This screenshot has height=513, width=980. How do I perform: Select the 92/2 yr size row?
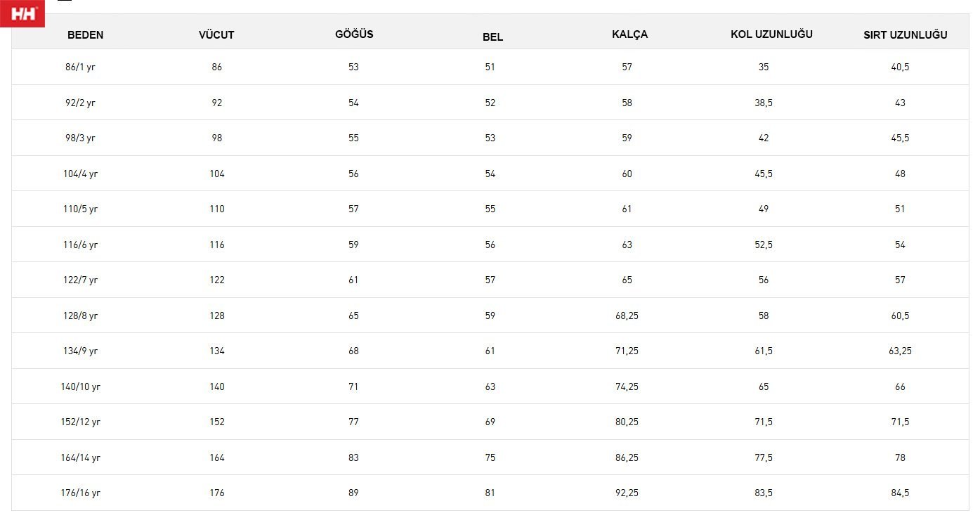(x=490, y=103)
